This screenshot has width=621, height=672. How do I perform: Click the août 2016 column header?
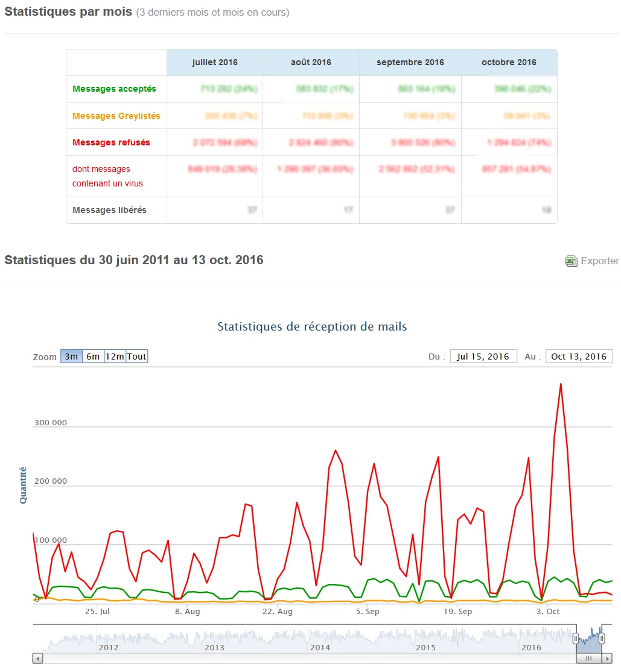pyautogui.click(x=311, y=62)
